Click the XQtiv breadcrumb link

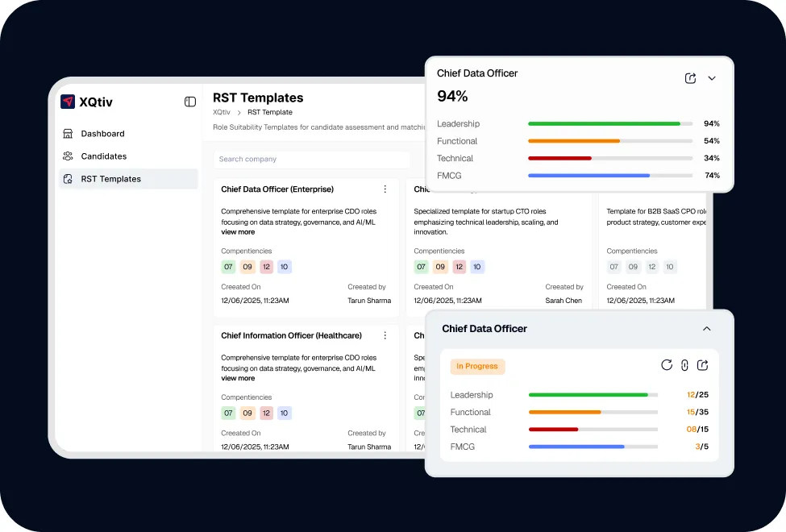(222, 112)
